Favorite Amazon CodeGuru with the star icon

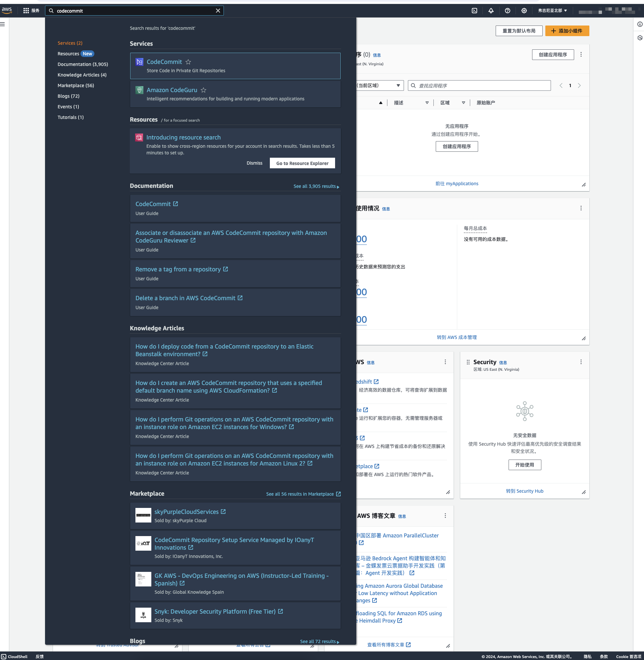pyautogui.click(x=203, y=90)
